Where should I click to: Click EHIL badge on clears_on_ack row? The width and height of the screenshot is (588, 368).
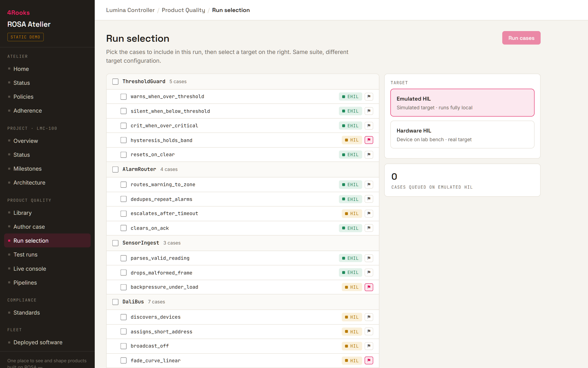(350, 228)
